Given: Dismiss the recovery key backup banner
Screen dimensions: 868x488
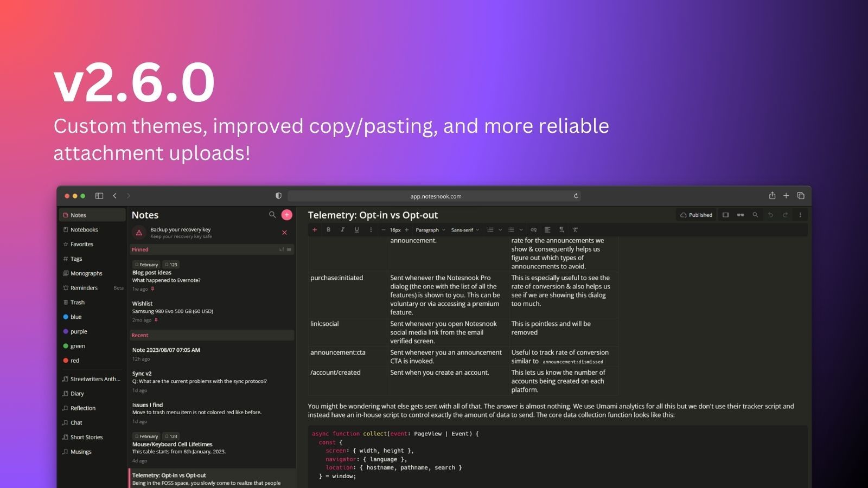Looking at the screenshot, I should (x=284, y=233).
